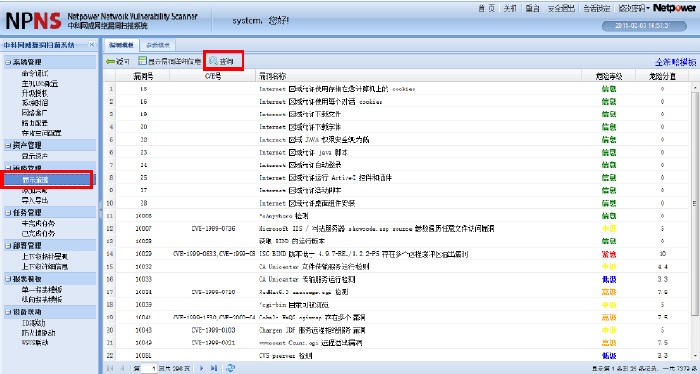700x374 pixels.
Task: Sort by 危险分值 column header
Action: (x=662, y=76)
